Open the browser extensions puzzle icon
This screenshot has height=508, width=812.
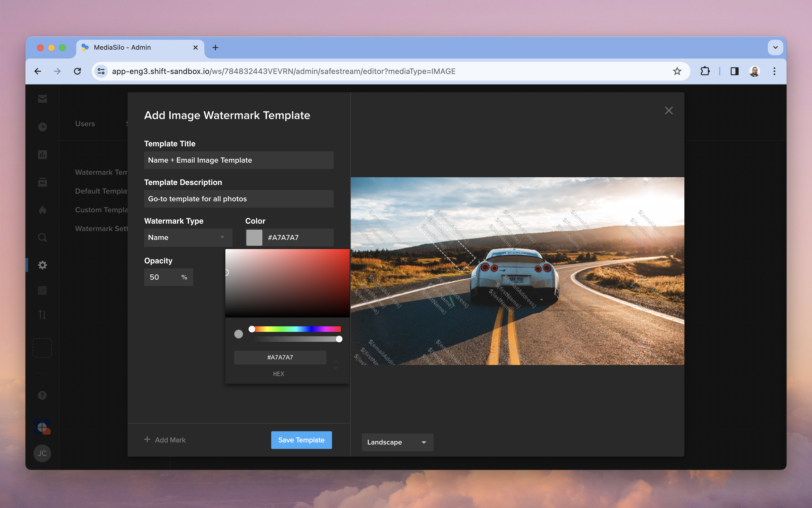coord(705,71)
